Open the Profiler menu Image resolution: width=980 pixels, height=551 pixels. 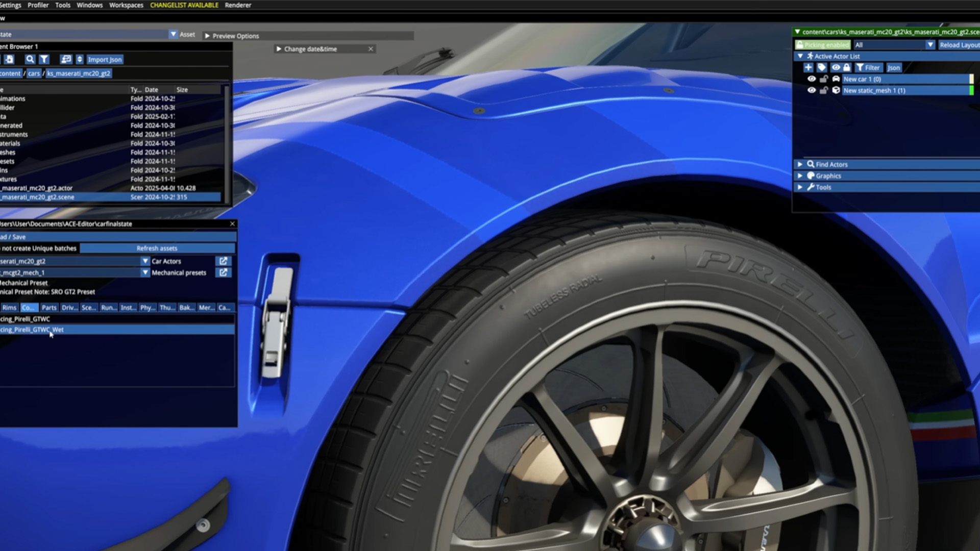[x=38, y=5]
